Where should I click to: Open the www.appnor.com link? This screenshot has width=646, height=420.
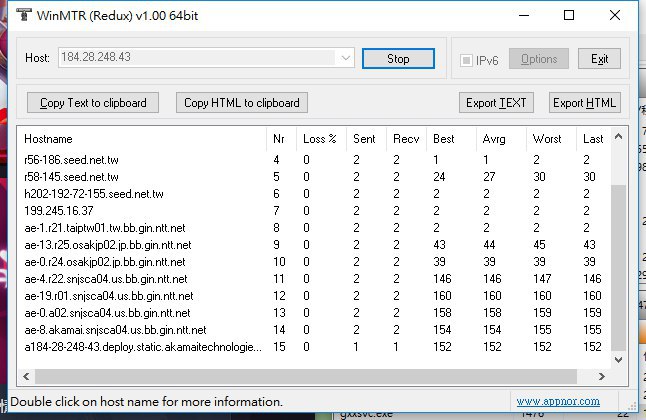(x=558, y=401)
